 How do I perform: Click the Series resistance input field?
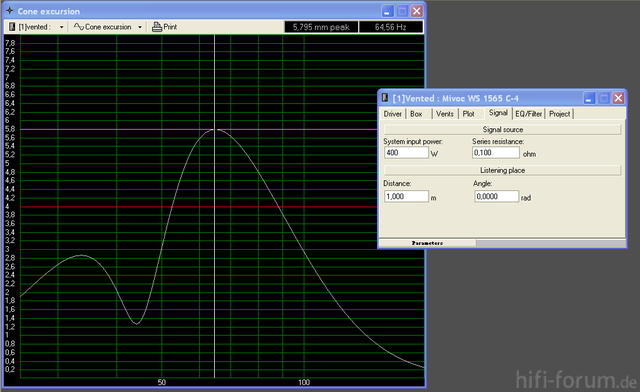(x=496, y=153)
